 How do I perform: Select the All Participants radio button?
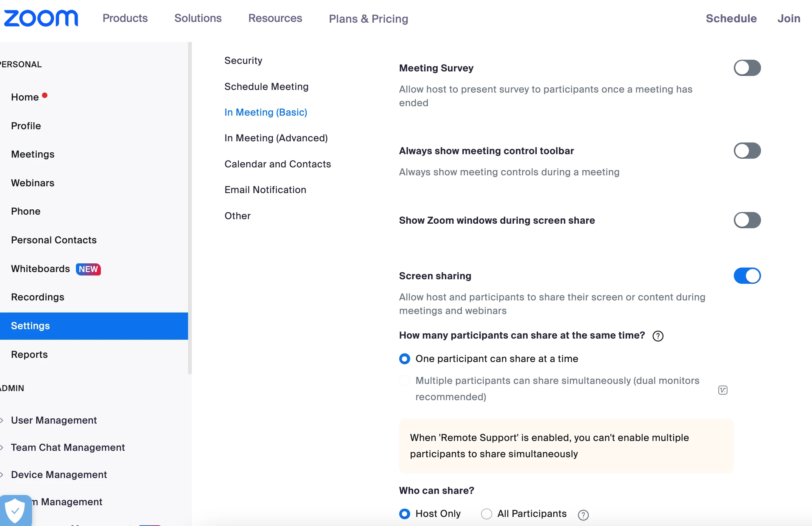(486, 514)
